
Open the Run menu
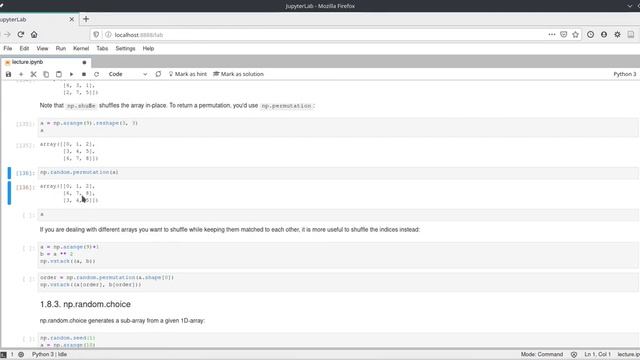(x=61, y=49)
